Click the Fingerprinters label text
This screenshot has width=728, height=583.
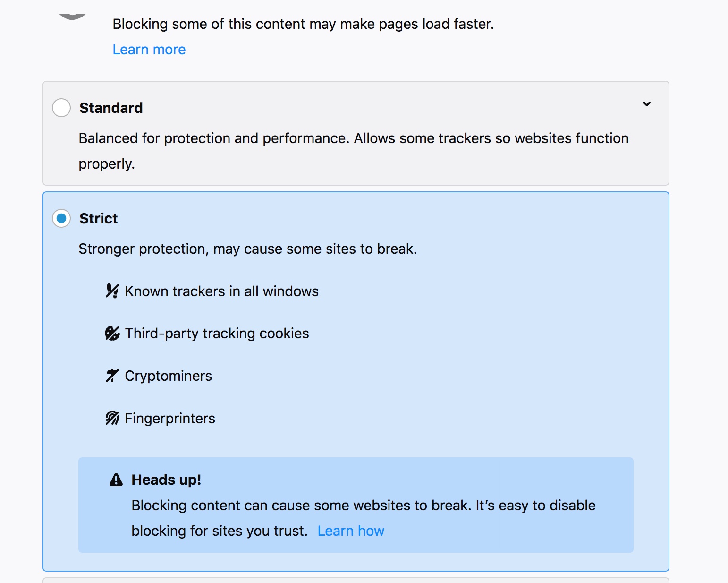pos(170,419)
